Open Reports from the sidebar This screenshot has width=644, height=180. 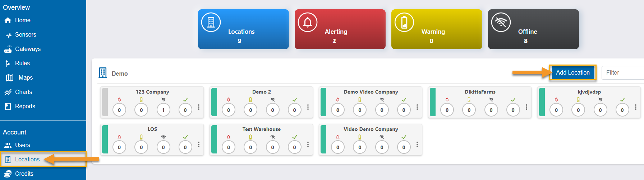pyautogui.click(x=20, y=106)
